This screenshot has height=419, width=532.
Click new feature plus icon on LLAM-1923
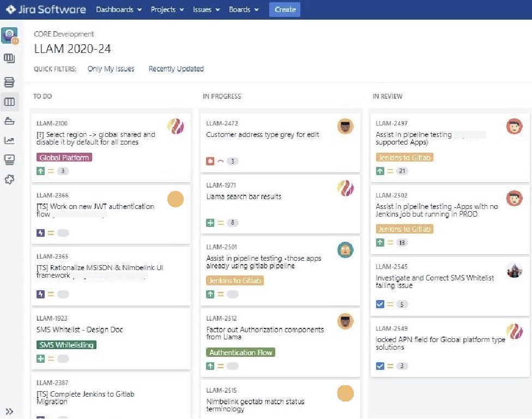(41, 358)
